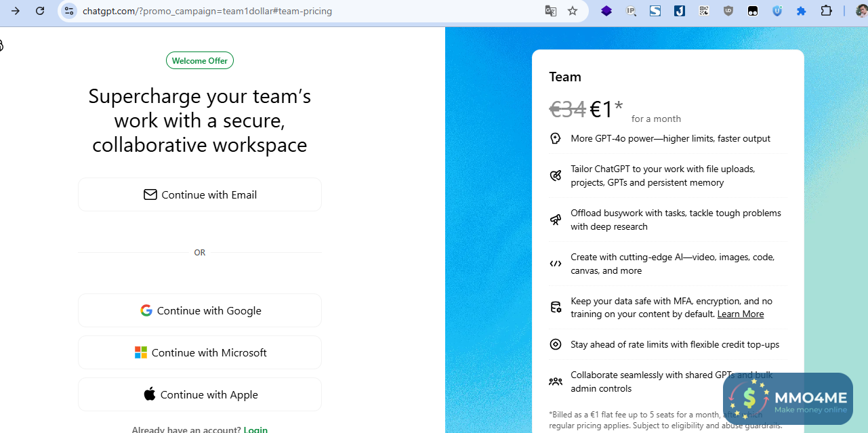This screenshot has width=868, height=433.
Task: Click the Tailor ChatGPT feature icon
Action: click(x=556, y=176)
